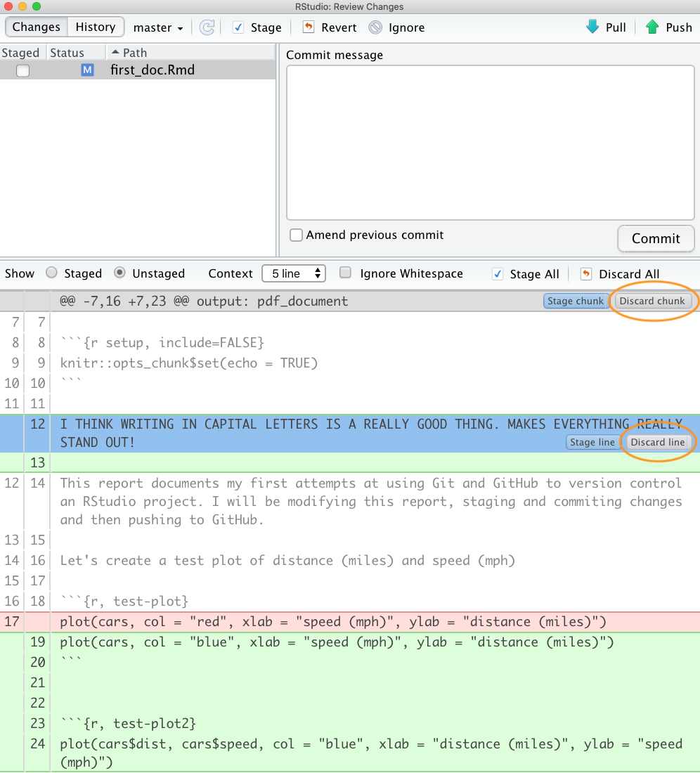Click the Discard chunk button

coord(652,301)
